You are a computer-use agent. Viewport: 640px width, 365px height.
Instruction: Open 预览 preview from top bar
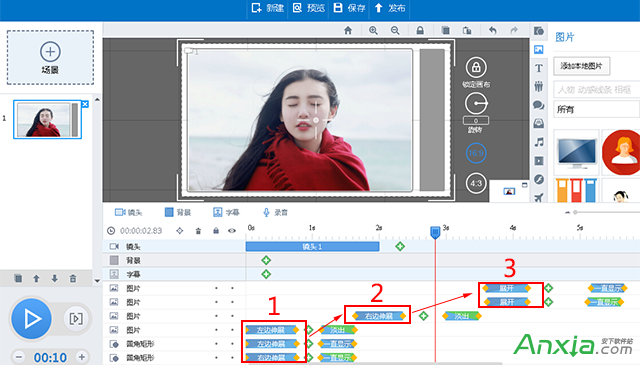[x=309, y=8]
